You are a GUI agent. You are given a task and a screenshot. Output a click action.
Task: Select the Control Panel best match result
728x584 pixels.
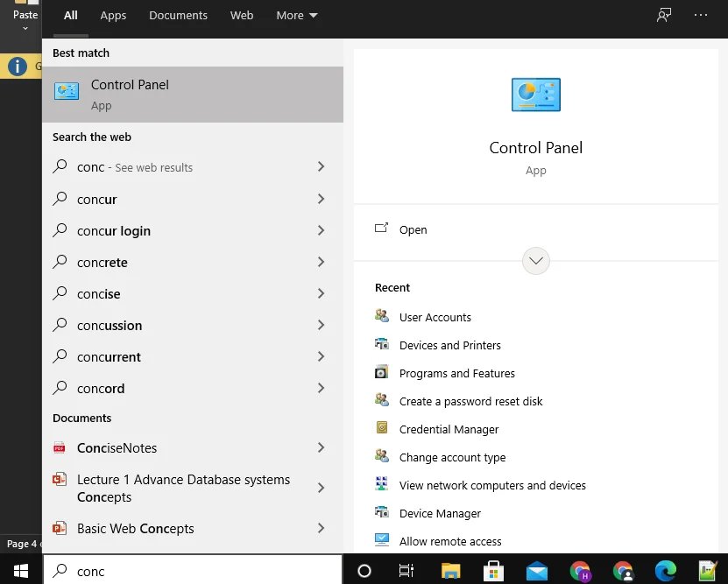tap(193, 95)
